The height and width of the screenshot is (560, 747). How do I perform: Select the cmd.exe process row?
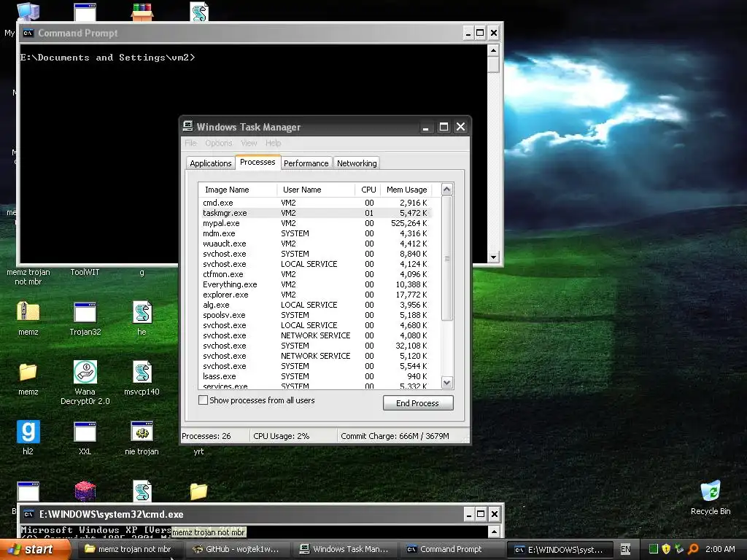point(315,203)
